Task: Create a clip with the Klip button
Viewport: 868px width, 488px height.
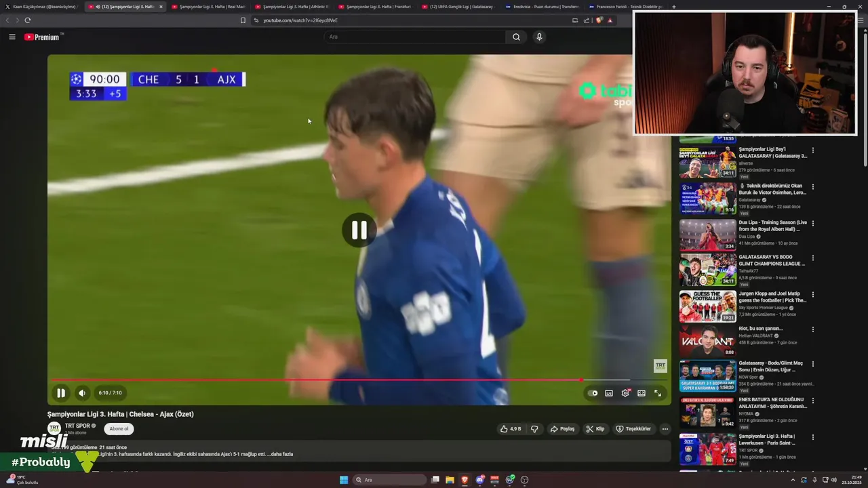Action: click(595, 429)
